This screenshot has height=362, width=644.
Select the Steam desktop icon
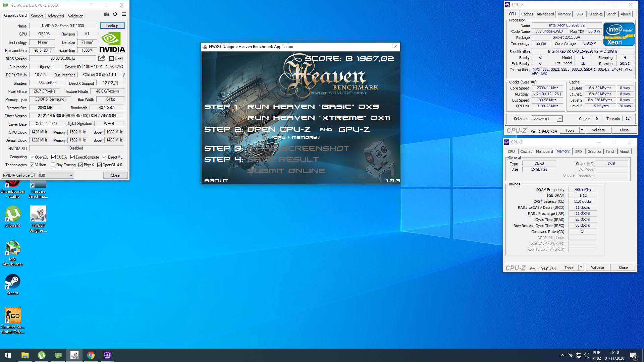pyautogui.click(x=13, y=285)
